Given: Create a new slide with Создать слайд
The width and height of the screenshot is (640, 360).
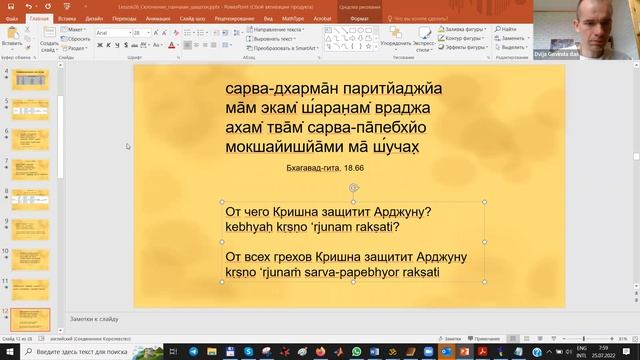Looking at the screenshot, I should click(x=49, y=40).
